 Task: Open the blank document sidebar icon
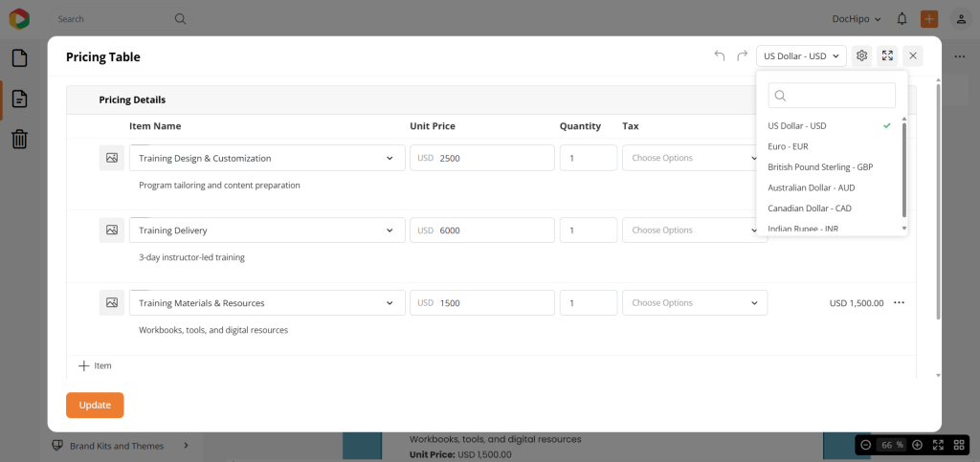[x=20, y=58]
